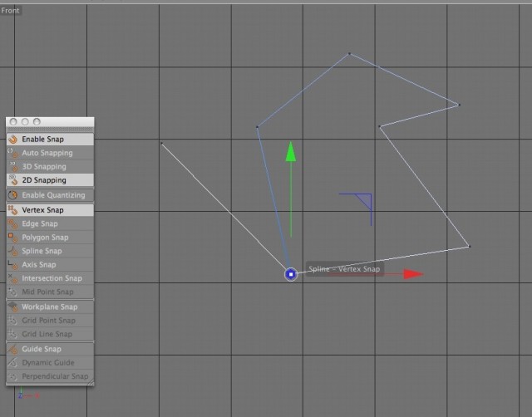Click the red X-axis arrow handle

pyautogui.click(x=413, y=274)
